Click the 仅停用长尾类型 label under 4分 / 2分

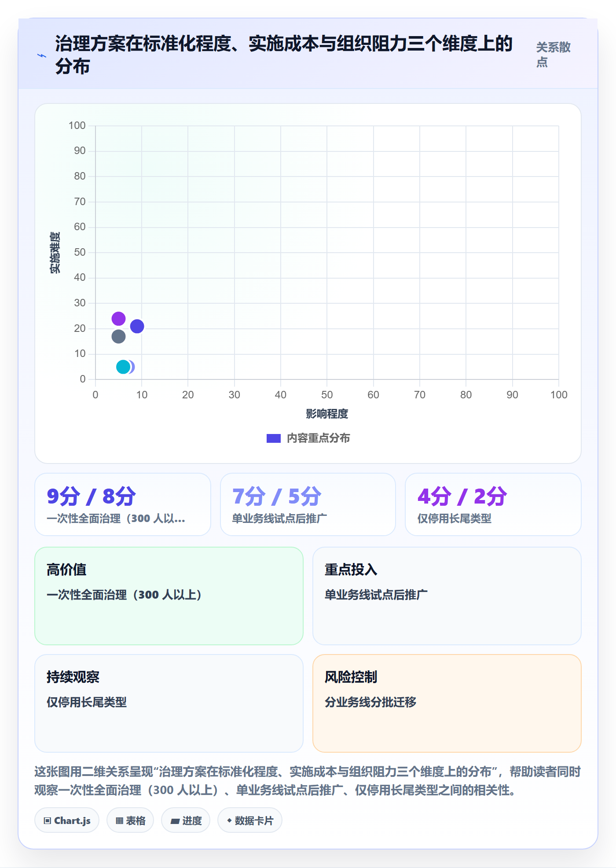coord(455,519)
